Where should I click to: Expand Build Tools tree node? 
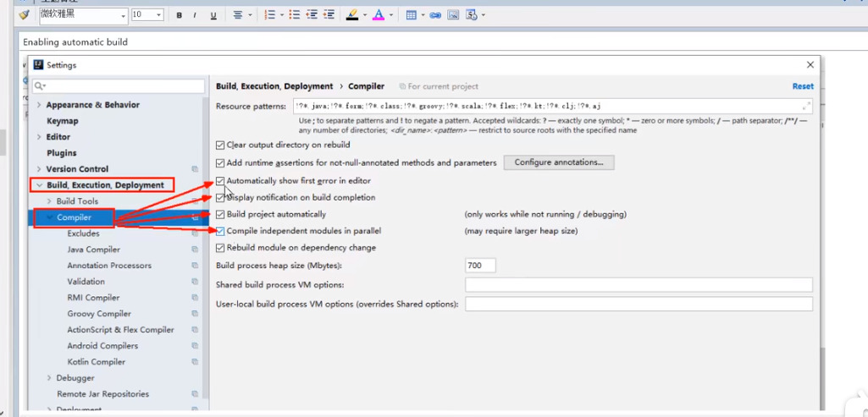pos(49,201)
